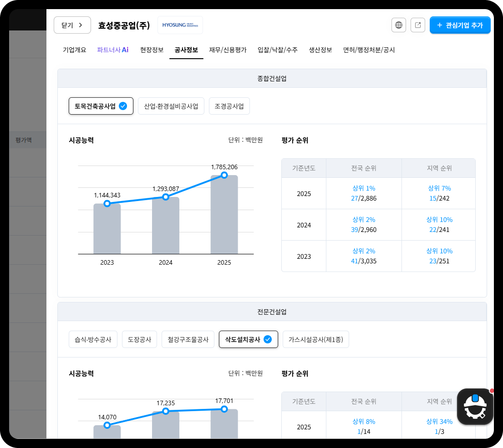Viewport: 503px width, 448px height.
Task: Click 기준년도 header in upper table
Action: coord(304,168)
